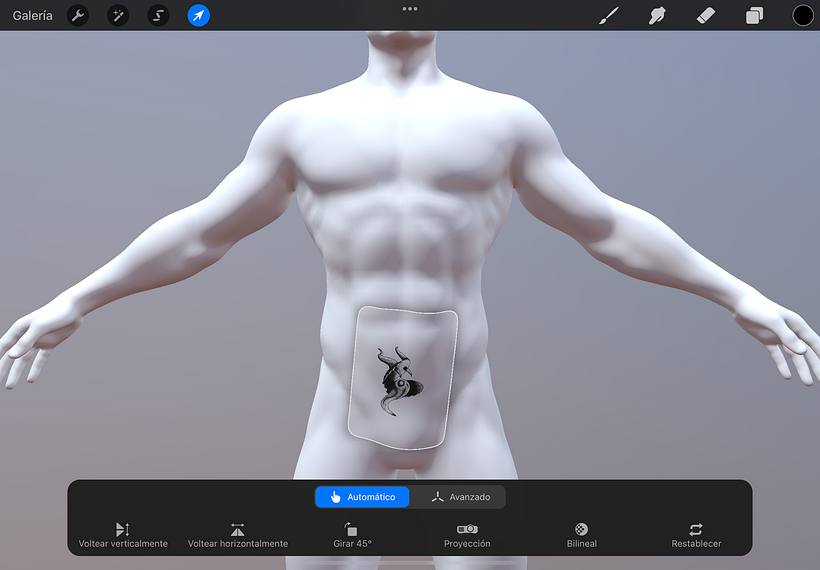Flip selection with Voltear verticalmente

coord(123,535)
